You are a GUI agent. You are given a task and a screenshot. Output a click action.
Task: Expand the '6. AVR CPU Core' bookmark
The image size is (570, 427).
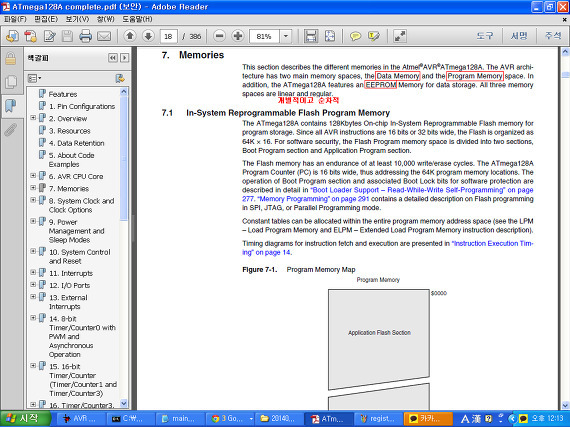click(33, 176)
